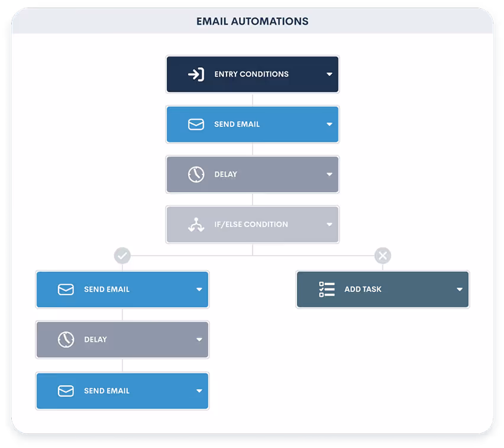Expand the Entry Conditions dropdown arrow

(329, 74)
